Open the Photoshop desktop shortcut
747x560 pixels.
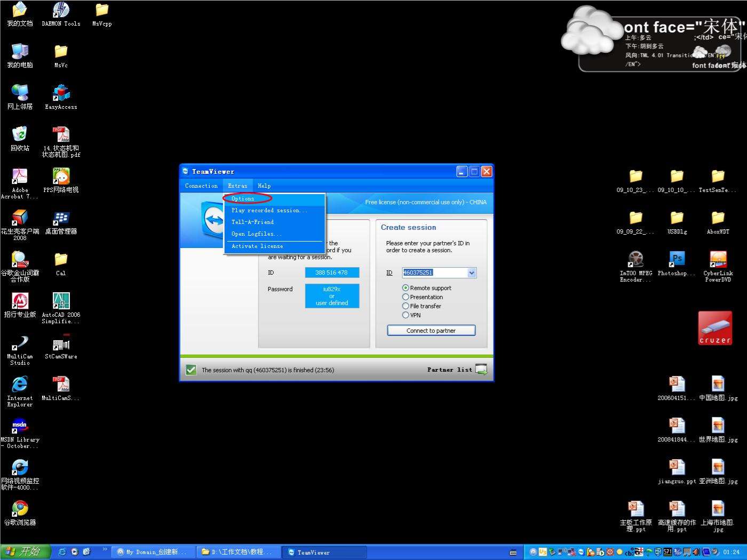(x=677, y=260)
